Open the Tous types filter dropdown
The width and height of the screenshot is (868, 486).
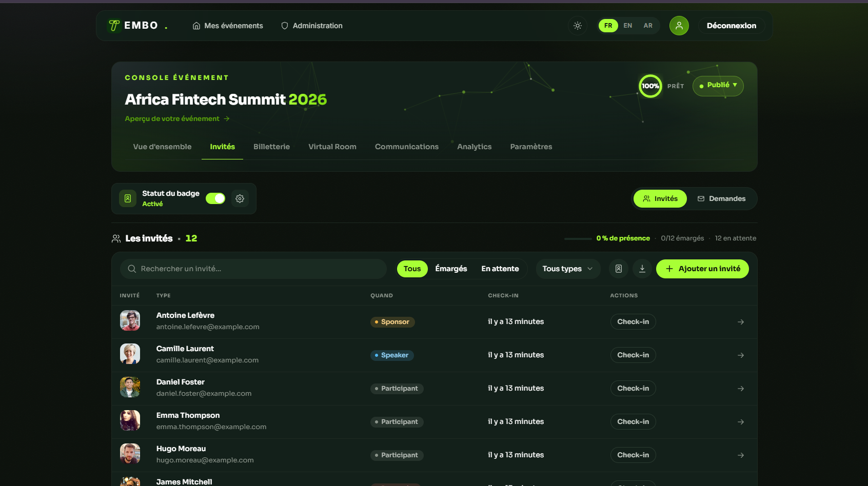click(568, 269)
